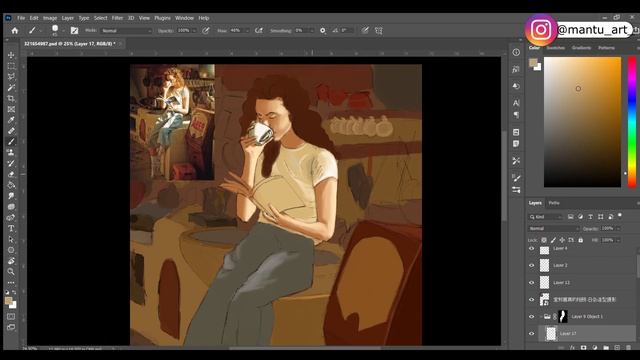Open Flow value dropdown

246,31
